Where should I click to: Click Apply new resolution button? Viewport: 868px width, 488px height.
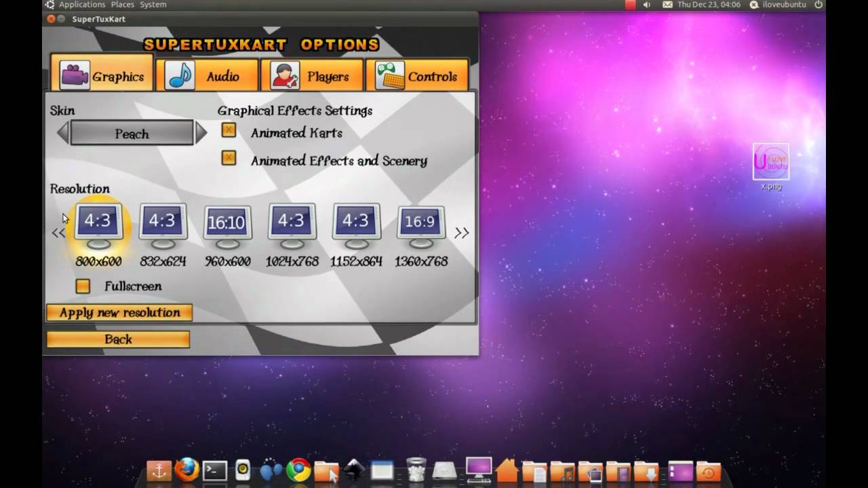(x=119, y=312)
